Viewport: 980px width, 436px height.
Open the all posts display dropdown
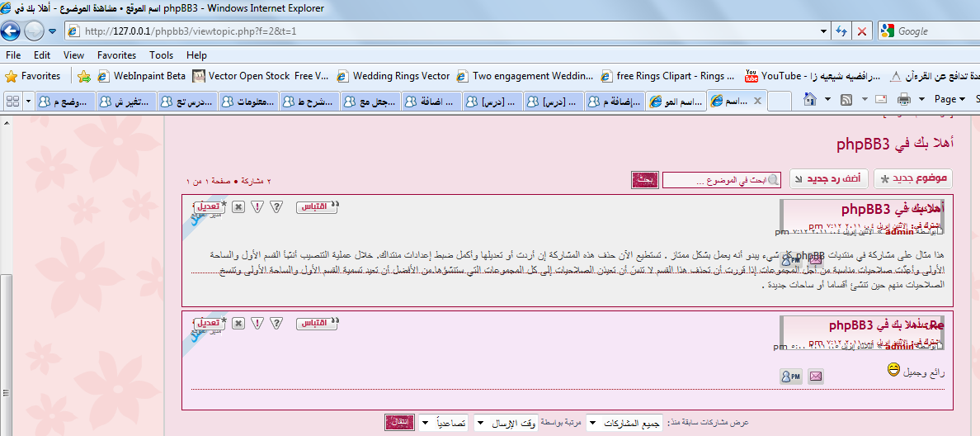pyautogui.click(x=626, y=423)
